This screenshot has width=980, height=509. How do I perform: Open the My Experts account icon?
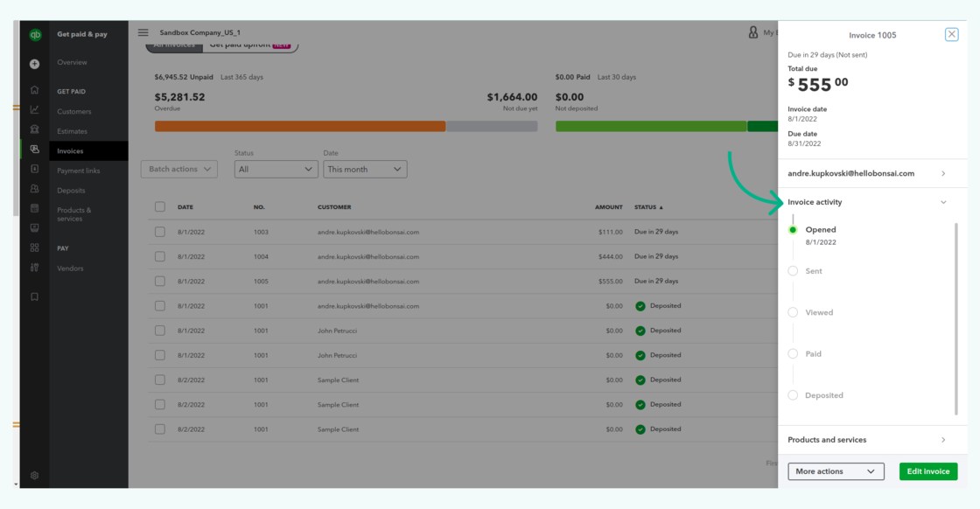[752, 31]
